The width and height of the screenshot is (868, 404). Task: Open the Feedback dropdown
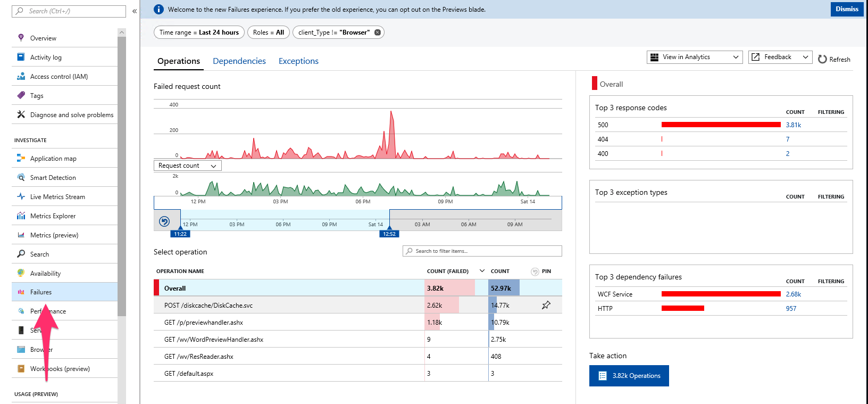tap(780, 57)
